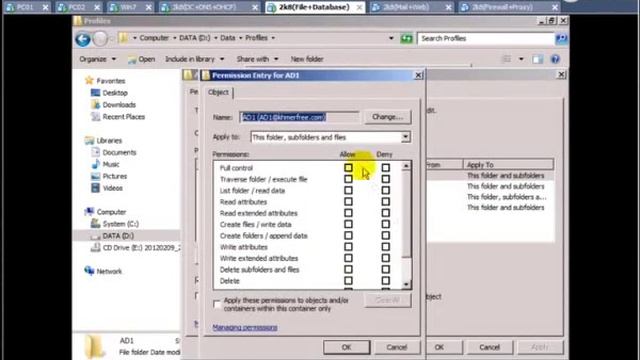This screenshot has height=360, width=640.
Task: Click New folder in toolbar
Action: click(x=307, y=59)
